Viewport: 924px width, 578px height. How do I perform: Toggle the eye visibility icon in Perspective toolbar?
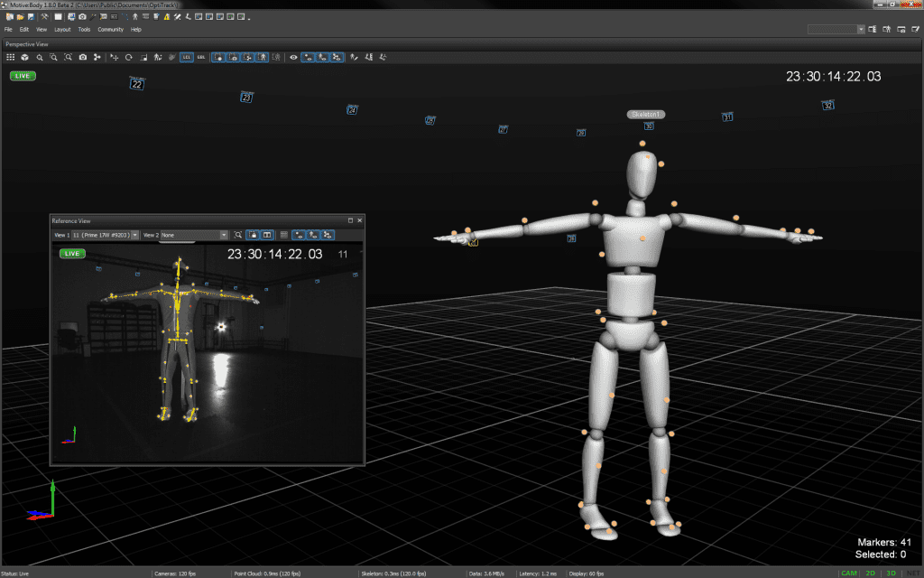point(293,57)
